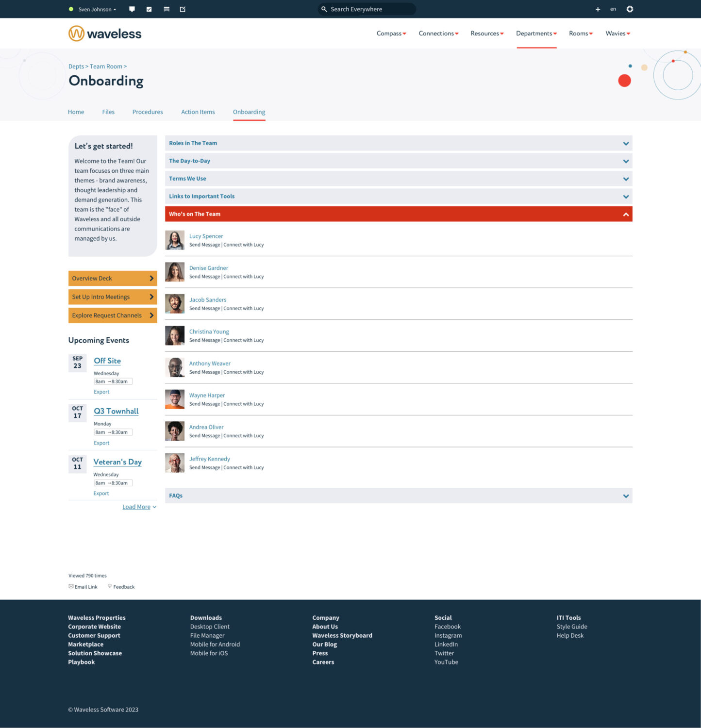Open settings via the gear icon

pos(630,9)
